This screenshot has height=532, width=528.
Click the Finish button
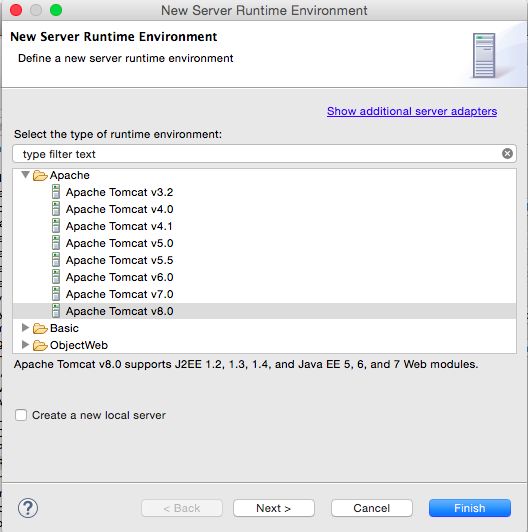coord(470,508)
